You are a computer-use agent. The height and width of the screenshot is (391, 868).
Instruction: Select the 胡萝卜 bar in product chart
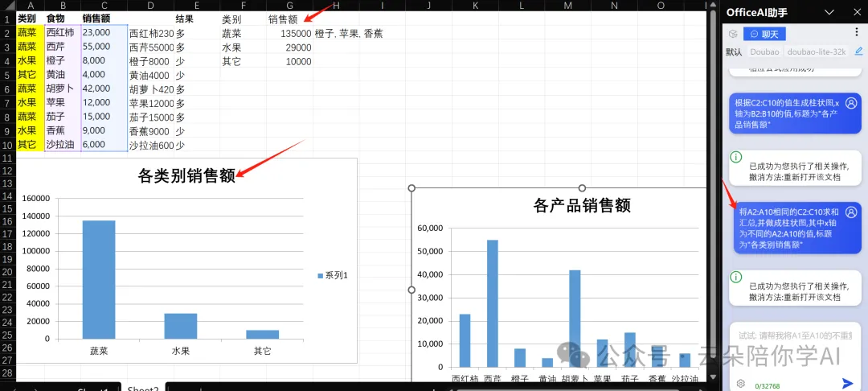575,319
